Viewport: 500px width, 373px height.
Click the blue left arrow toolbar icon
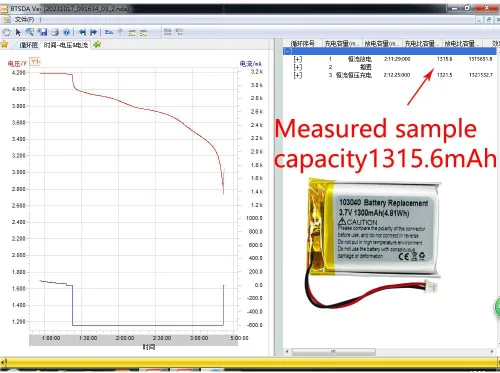click(82, 32)
